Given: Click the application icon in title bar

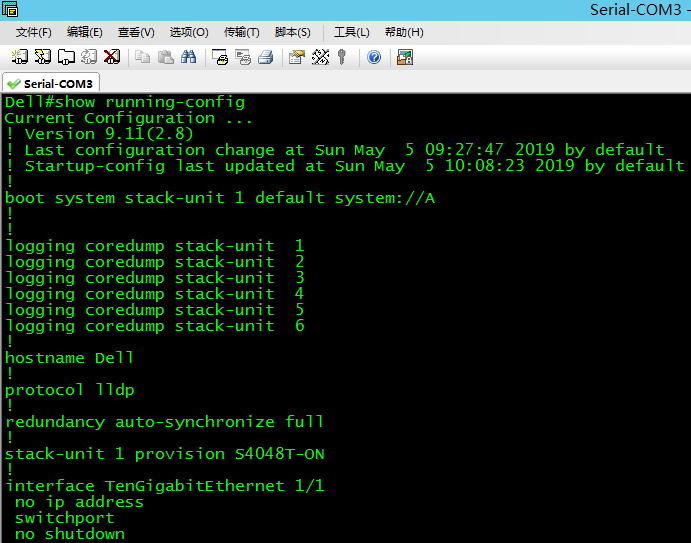Looking at the screenshot, I should click(10, 9).
